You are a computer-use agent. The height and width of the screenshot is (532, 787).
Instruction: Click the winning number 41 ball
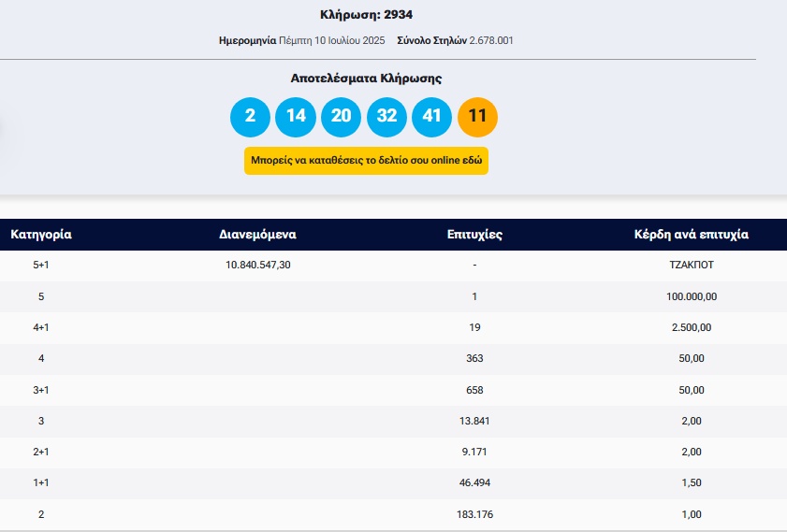click(431, 116)
